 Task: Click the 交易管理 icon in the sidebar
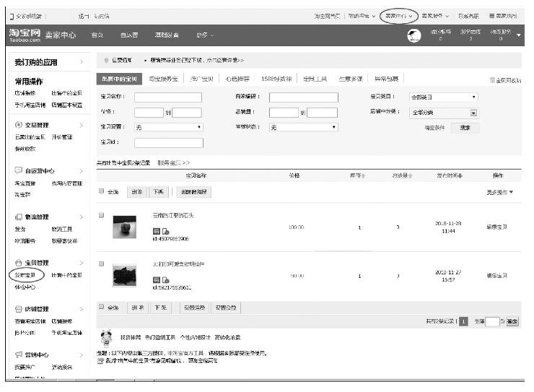(19, 126)
